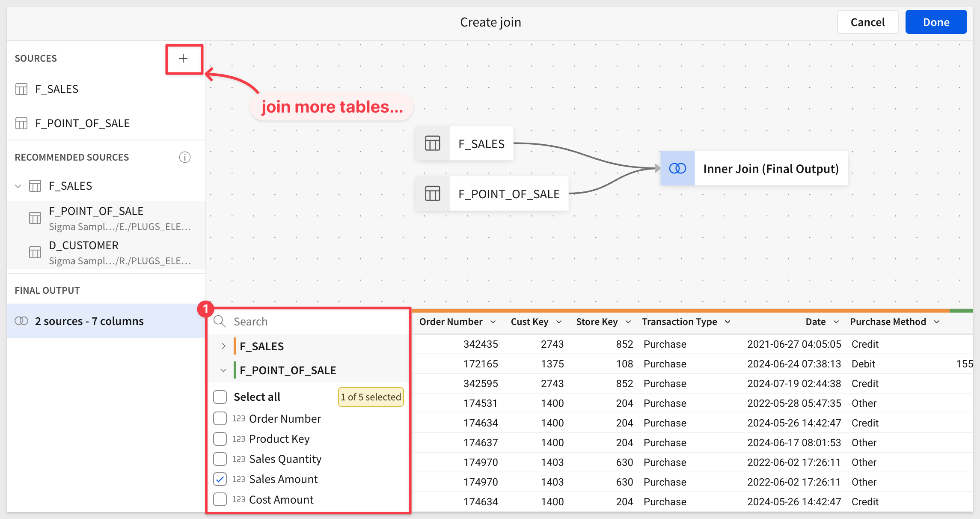Expand F_SALES in column picker
This screenshot has width=980, height=519.
click(223, 346)
